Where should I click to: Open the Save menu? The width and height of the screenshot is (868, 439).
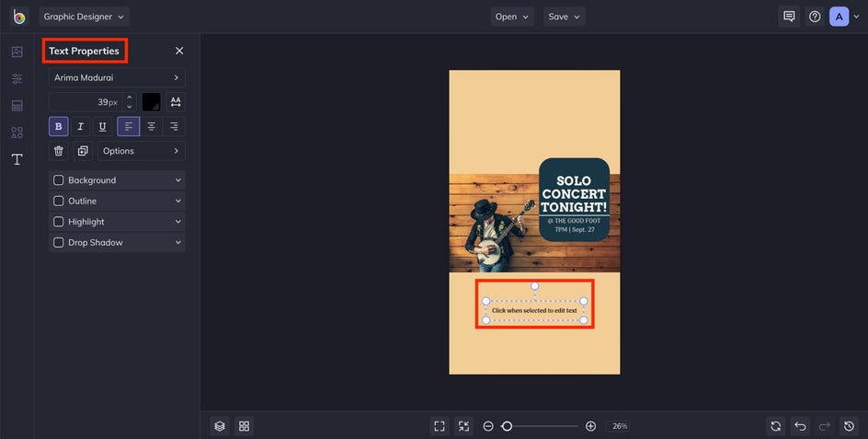564,17
